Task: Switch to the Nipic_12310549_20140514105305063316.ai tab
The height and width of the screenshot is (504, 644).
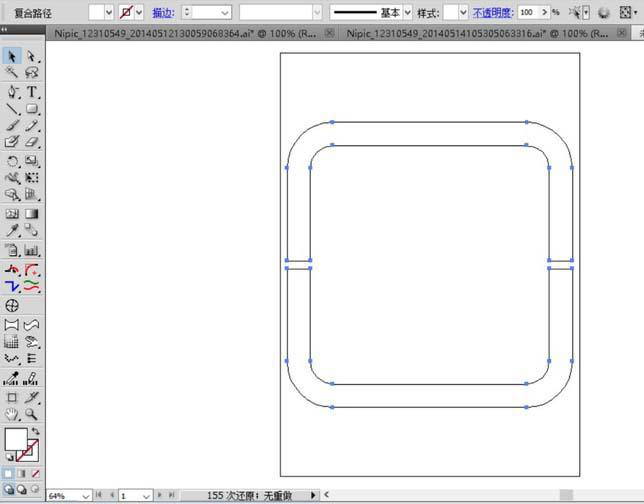Action: coord(478,34)
